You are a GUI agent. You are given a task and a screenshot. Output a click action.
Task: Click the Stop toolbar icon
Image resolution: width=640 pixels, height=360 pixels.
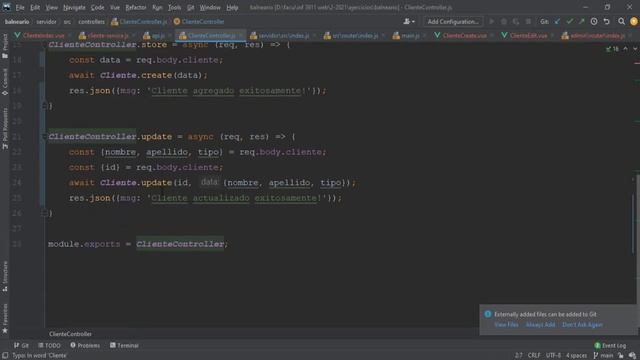[x=528, y=22]
